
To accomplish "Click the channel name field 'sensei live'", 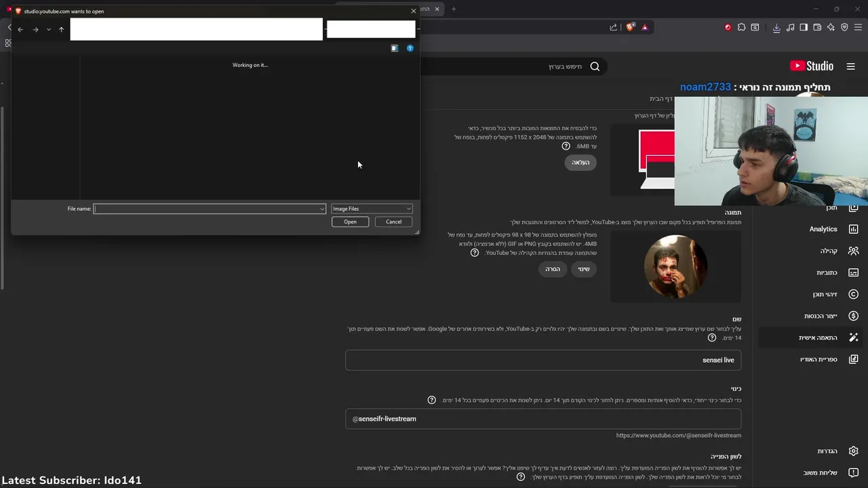I will pos(543,360).
